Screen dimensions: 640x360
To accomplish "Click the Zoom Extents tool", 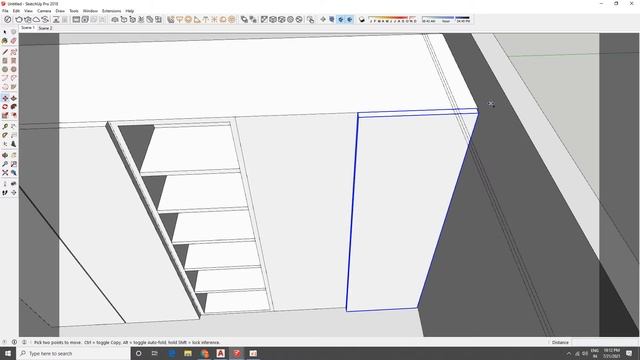I will coord(5,173).
